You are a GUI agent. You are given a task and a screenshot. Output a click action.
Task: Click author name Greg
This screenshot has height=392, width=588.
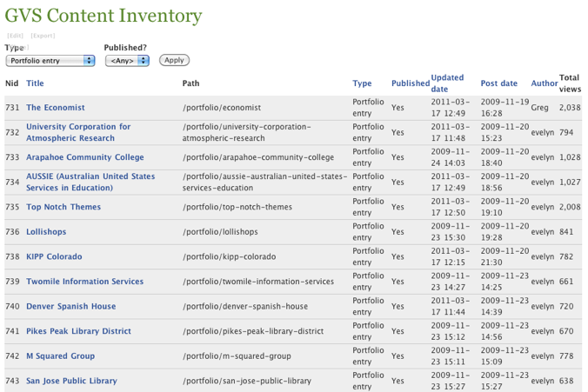click(539, 108)
